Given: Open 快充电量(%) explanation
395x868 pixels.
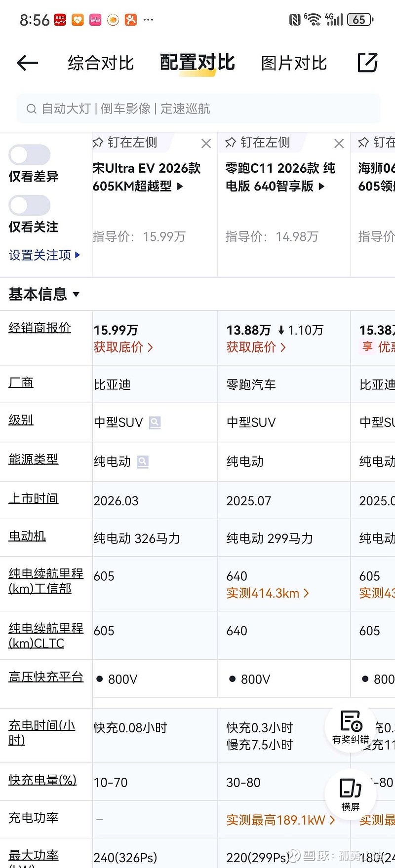Looking at the screenshot, I should pos(42,780).
